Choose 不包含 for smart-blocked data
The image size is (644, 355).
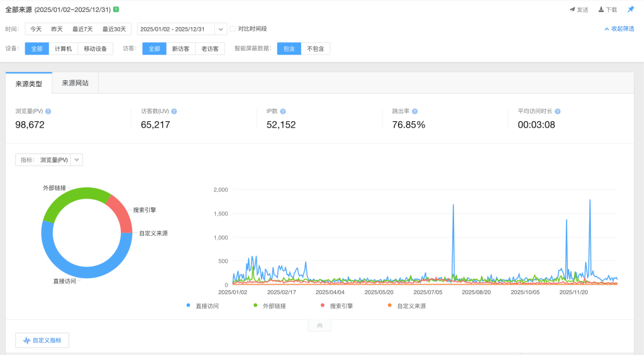pos(315,49)
